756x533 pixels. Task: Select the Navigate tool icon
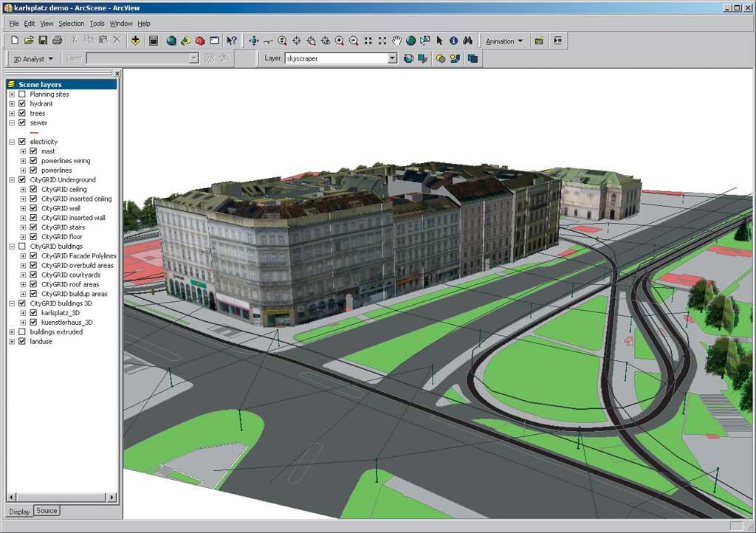[x=254, y=41]
